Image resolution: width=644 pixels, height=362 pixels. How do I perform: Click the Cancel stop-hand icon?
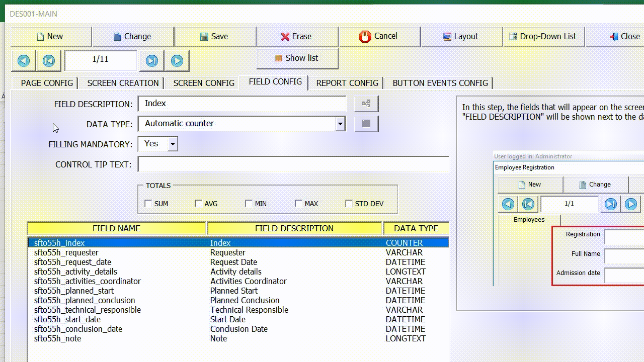(365, 36)
